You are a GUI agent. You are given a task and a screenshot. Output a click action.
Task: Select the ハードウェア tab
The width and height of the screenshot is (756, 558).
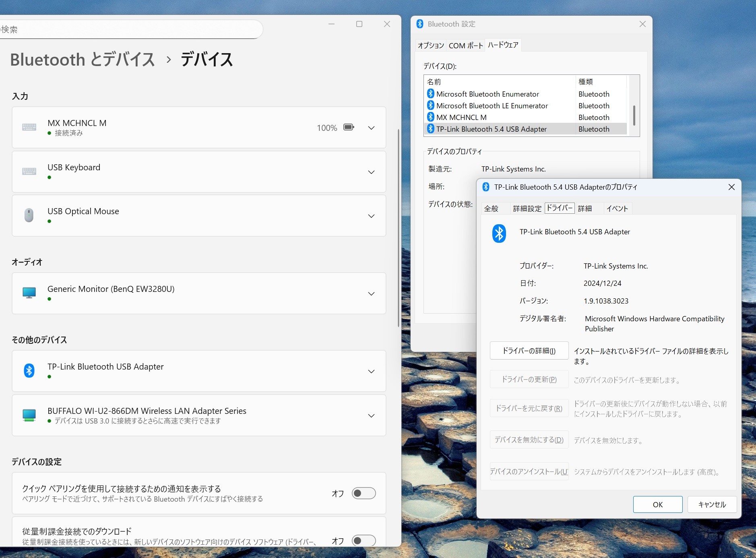click(503, 45)
